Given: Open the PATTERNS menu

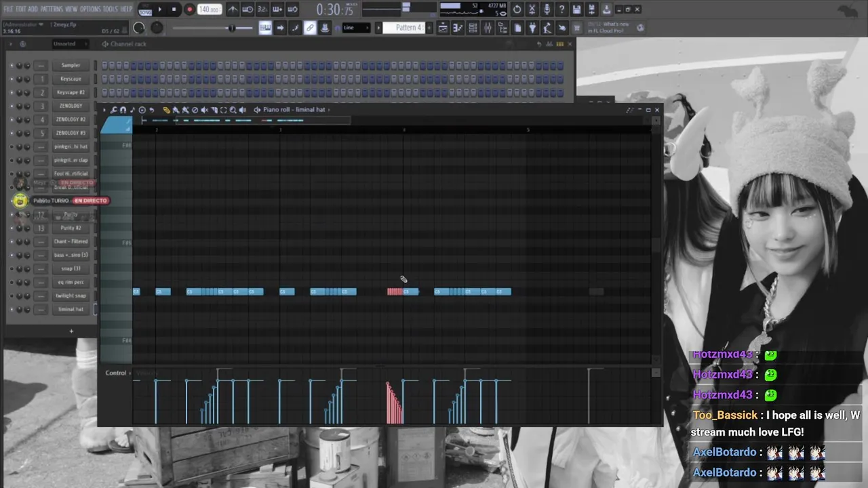Looking at the screenshot, I should tap(52, 9).
